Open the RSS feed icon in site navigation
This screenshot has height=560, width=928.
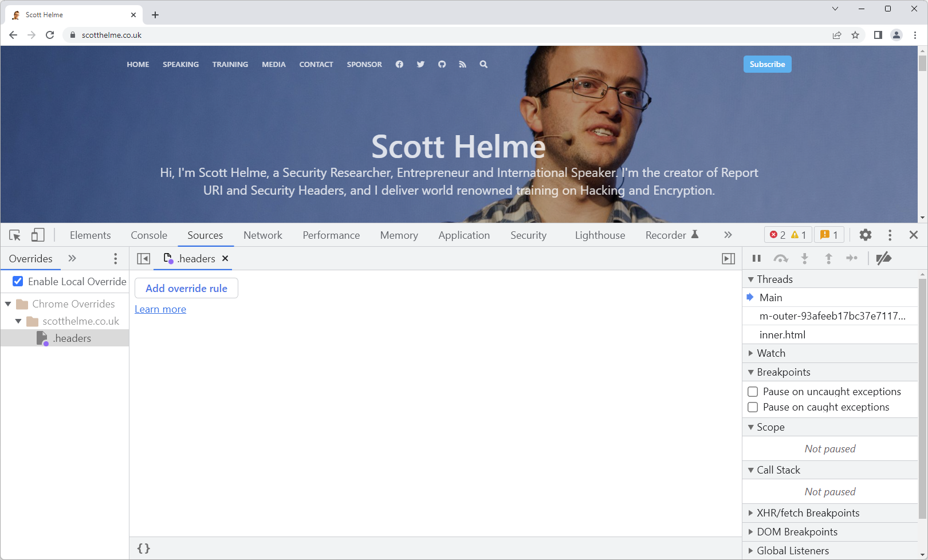[x=462, y=64]
